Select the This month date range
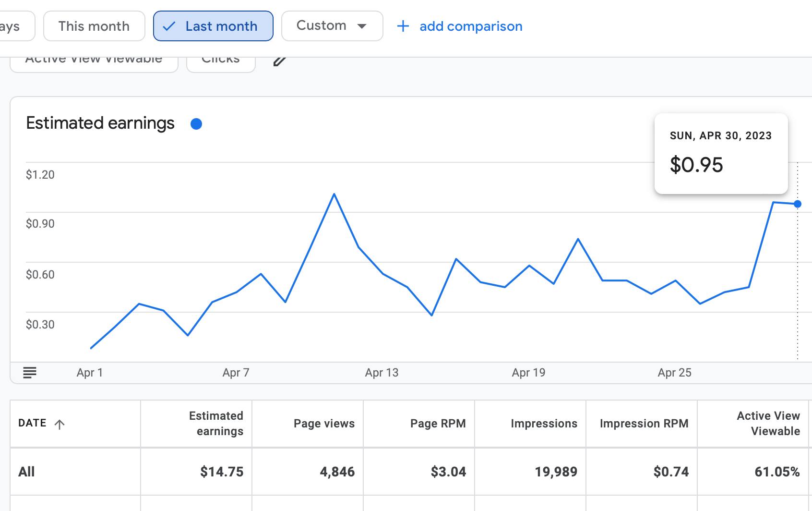 [94, 26]
